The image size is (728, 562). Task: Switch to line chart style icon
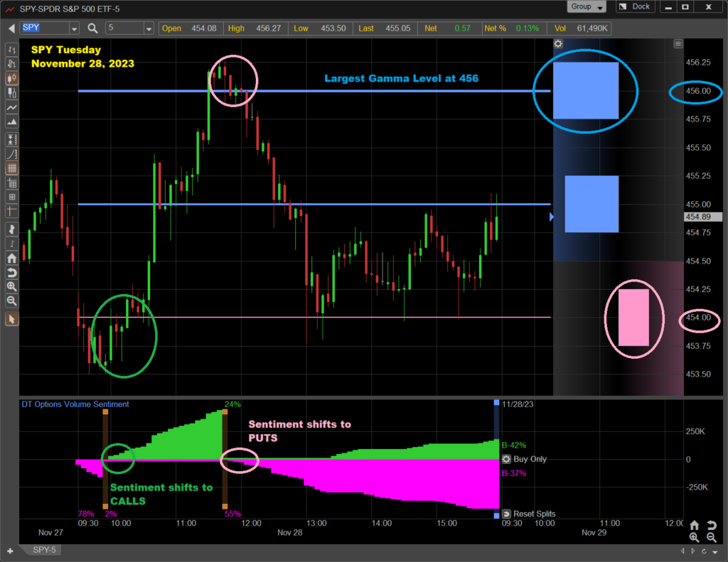point(11,109)
